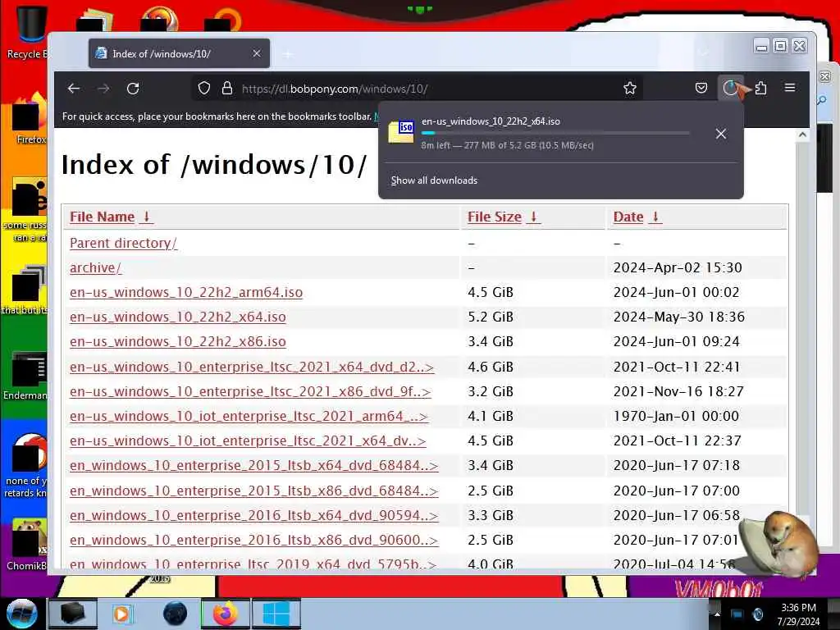Click the bookmarks toolbar hint text
840x630 pixels.
[x=217, y=116]
